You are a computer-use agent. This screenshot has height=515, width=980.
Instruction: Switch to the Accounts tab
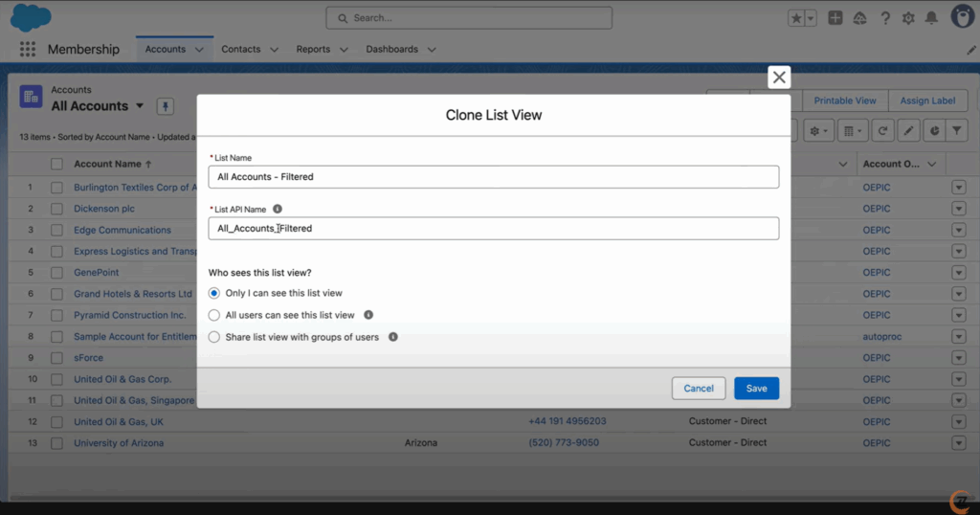(165, 50)
